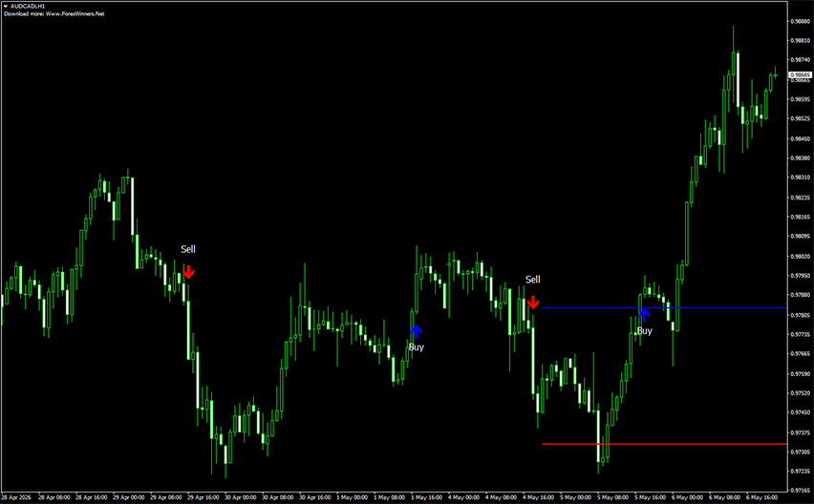Screen dimensions: 814x504
Task: Click the '30 Apr 16:00' time axis label
Action: 315,497
